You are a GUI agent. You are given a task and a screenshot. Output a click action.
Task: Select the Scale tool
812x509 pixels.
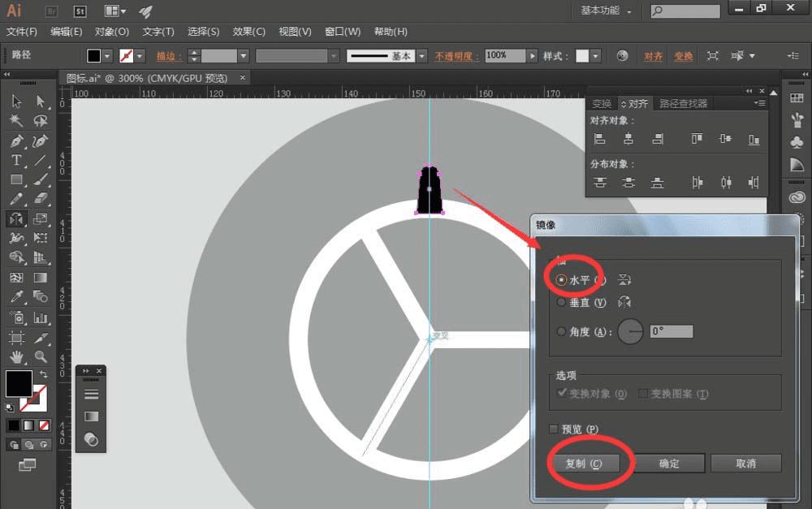click(41, 218)
